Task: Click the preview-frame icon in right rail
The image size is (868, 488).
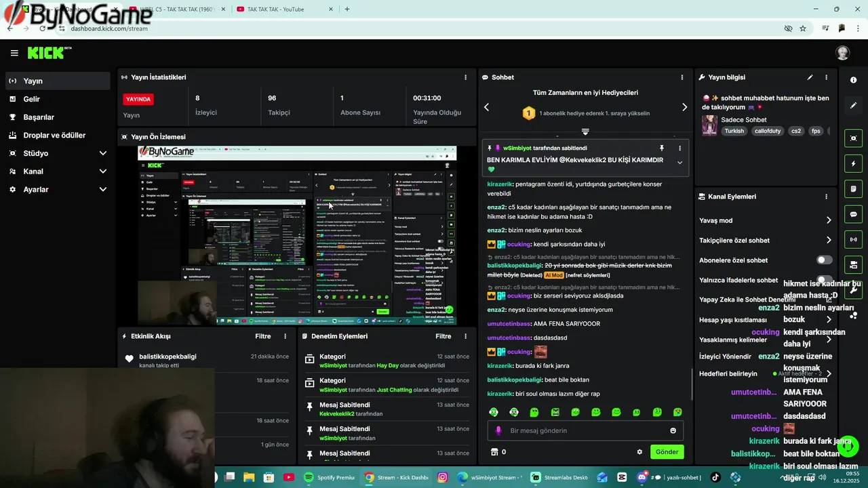Action: pyautogui.click(x=853, y=138)
